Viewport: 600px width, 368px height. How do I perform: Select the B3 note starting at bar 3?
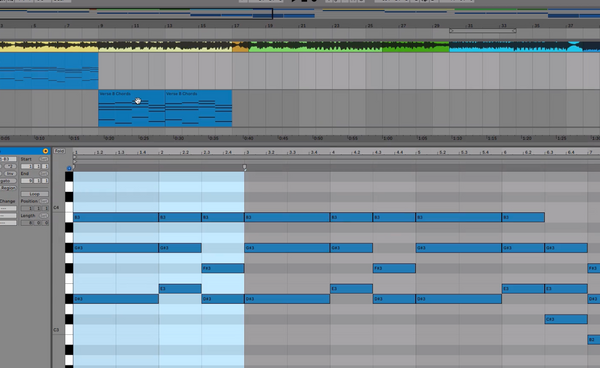[x=287, y=217]
